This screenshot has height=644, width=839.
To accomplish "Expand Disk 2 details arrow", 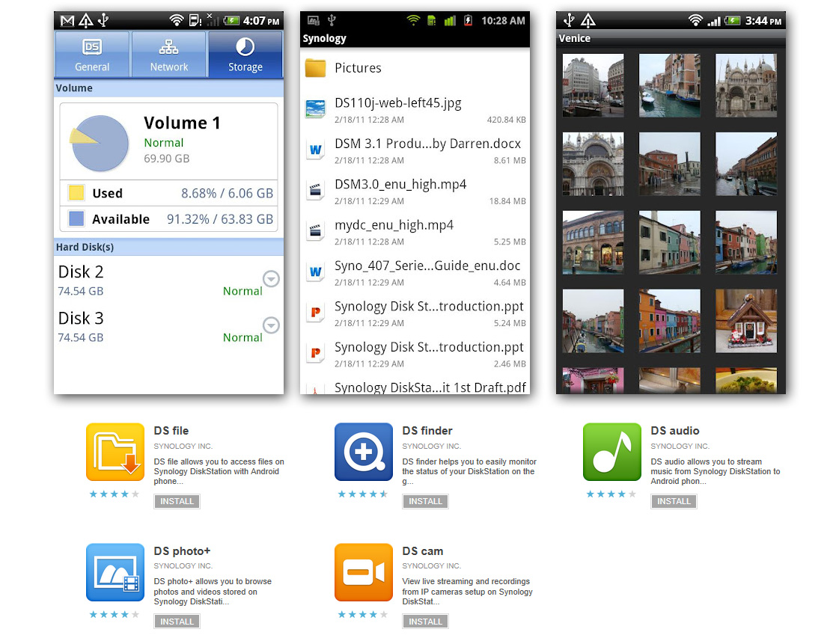I will (x=271, y=279).
